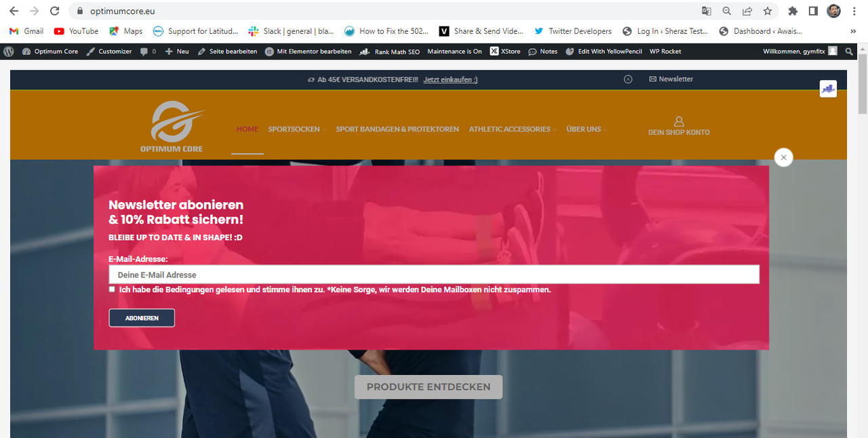This screenshot has width=868, height=438.
Task: Click the PRODUKTE ENTDECKEN button
Action: pos(429,387)
